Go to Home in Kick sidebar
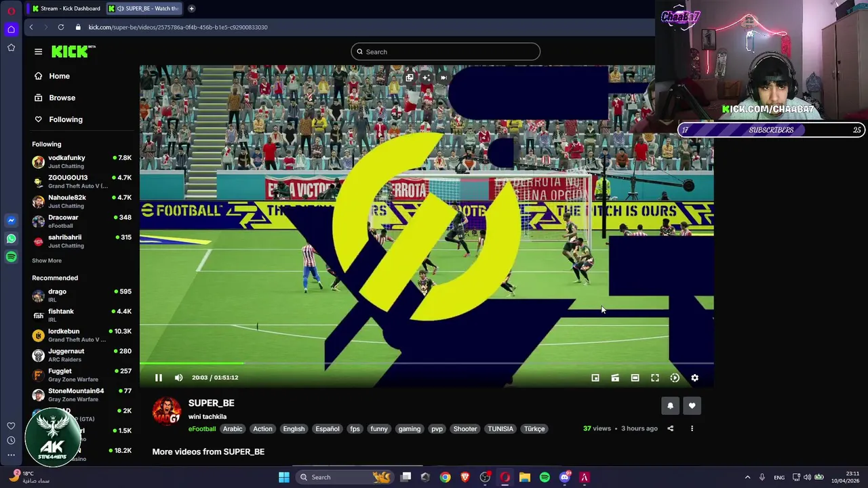The image size is (868, 488). point(59,76)
